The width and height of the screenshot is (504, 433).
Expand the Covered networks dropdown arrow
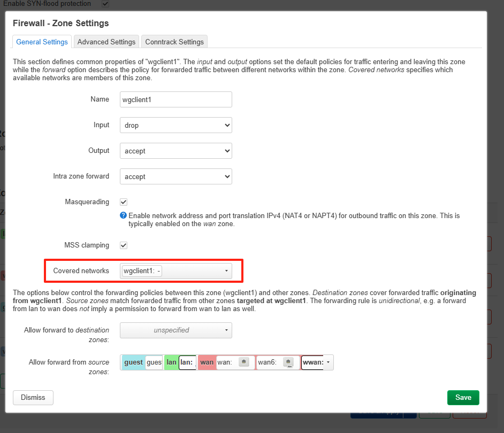click(226, 271)
